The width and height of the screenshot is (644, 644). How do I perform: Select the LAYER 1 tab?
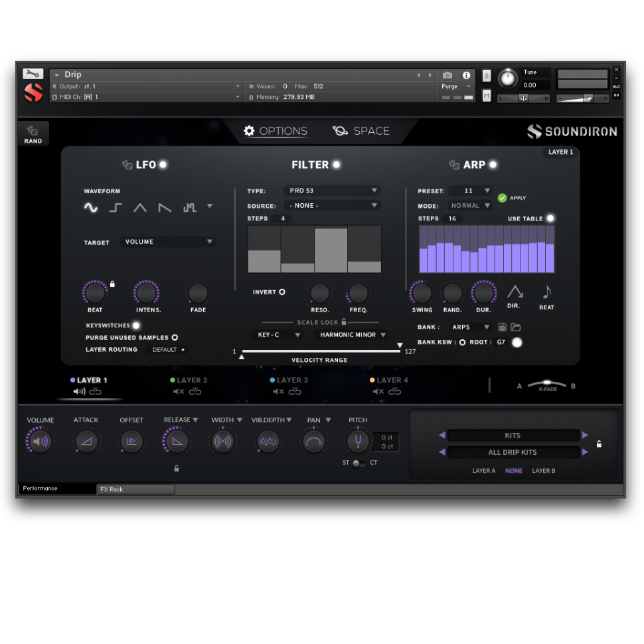pyautogui.click(x=89, y=380)
